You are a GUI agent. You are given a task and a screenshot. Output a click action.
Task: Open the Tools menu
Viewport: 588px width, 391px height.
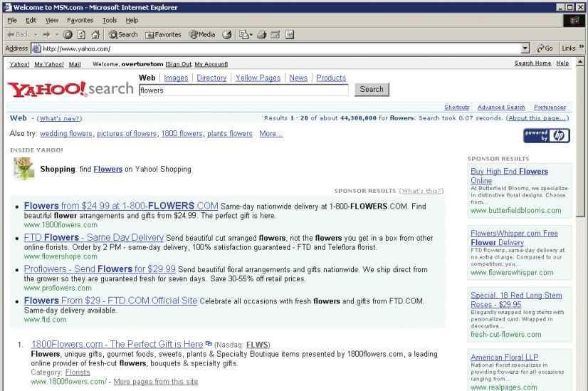[x=109, y=20]
